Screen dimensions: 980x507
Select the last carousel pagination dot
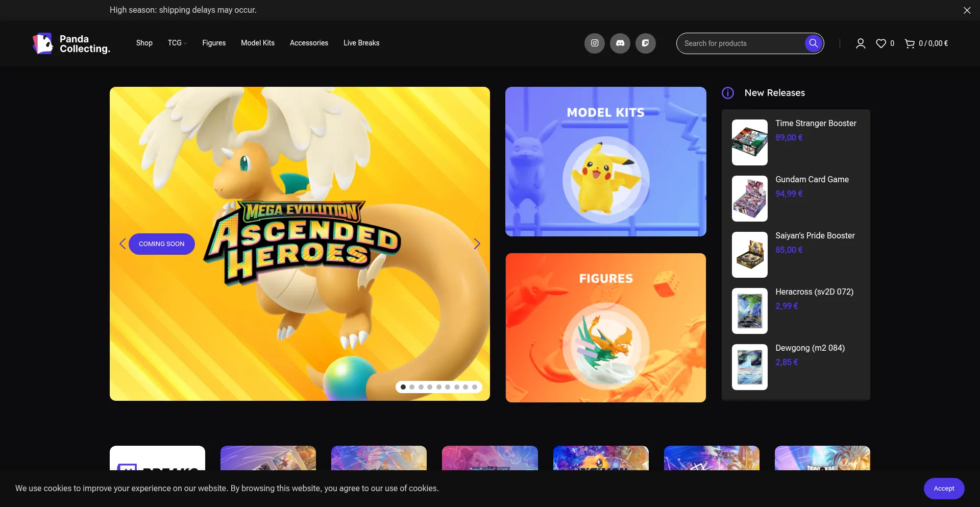(475, 387)
